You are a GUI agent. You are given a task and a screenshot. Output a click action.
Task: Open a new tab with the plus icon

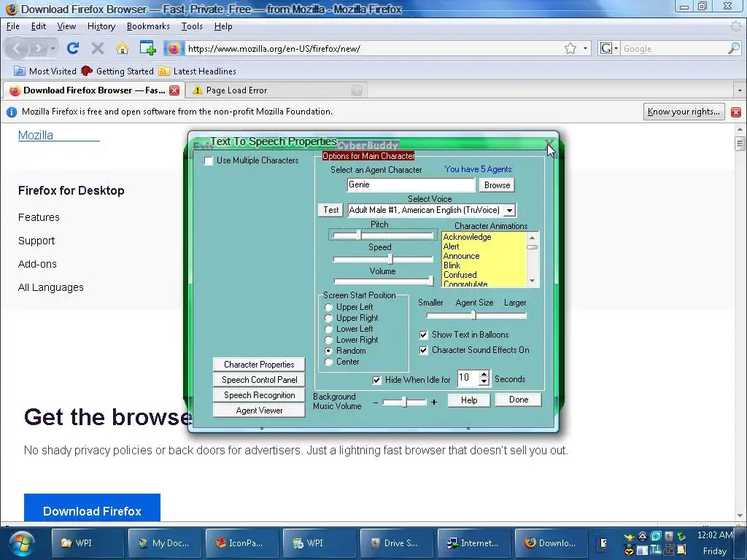147,48
